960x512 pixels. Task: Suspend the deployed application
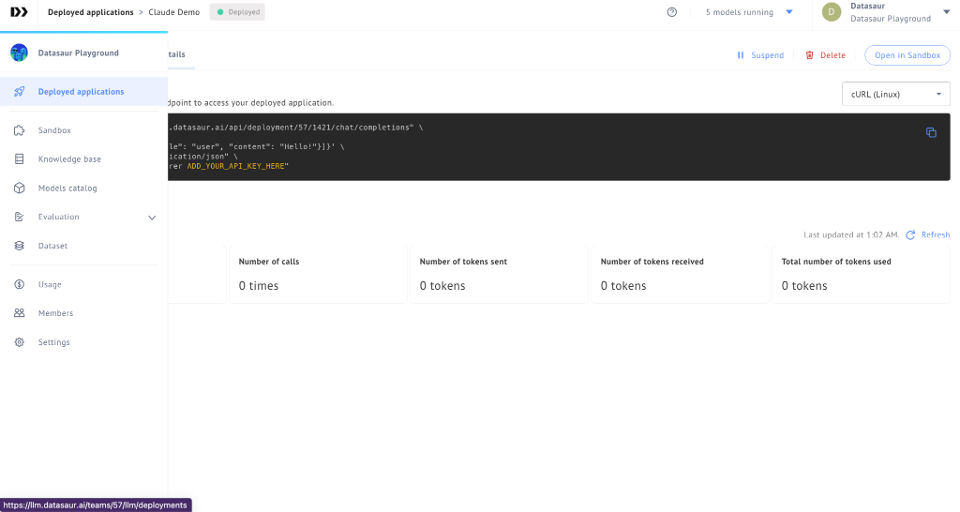[x=760, y=55]
